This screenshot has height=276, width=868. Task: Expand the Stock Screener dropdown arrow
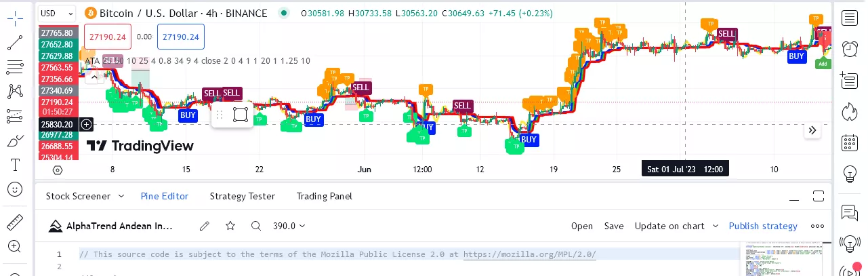tap(121, 196)
